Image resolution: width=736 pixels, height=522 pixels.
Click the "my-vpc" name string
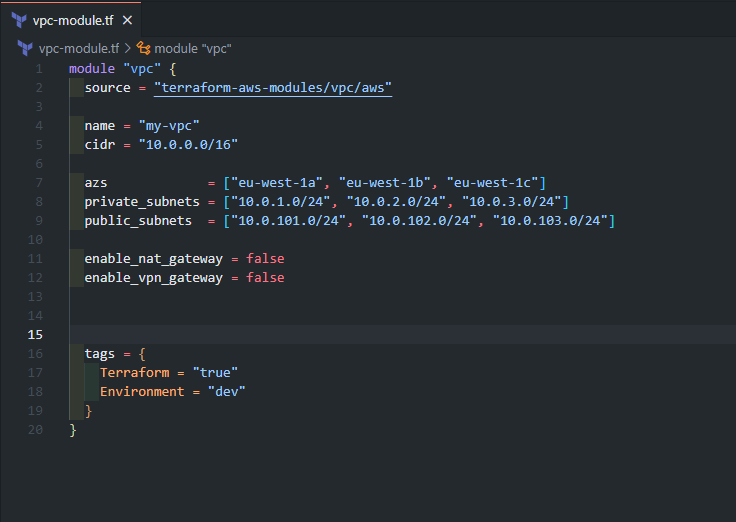pos(169,126)
